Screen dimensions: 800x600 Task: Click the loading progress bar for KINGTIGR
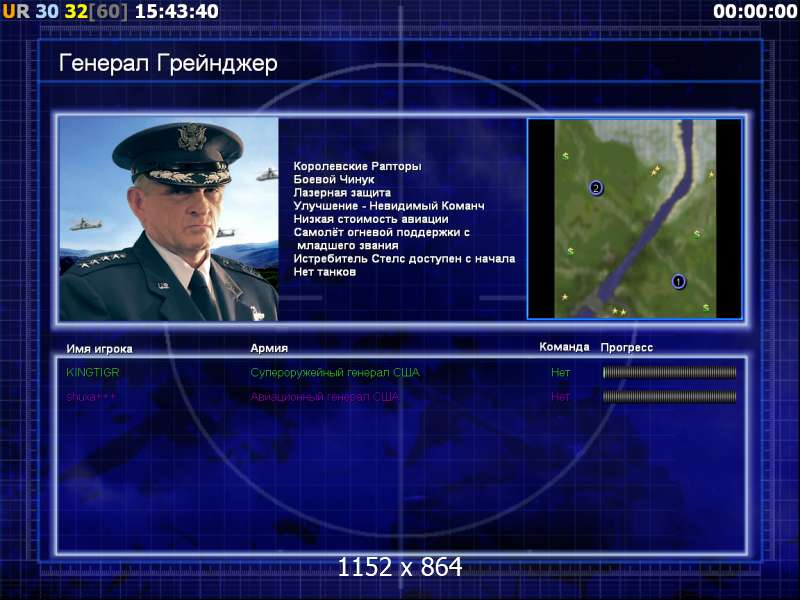(669, 372)
